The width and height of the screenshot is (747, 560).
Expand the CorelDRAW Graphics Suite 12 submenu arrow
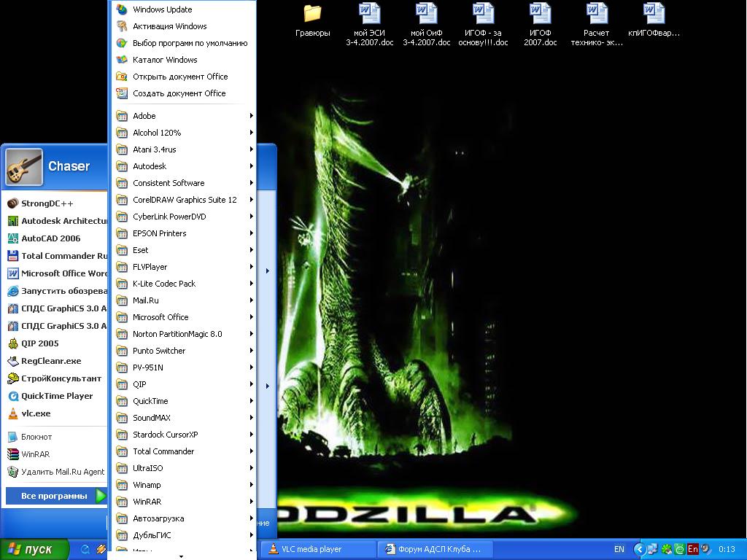[251, 200]
